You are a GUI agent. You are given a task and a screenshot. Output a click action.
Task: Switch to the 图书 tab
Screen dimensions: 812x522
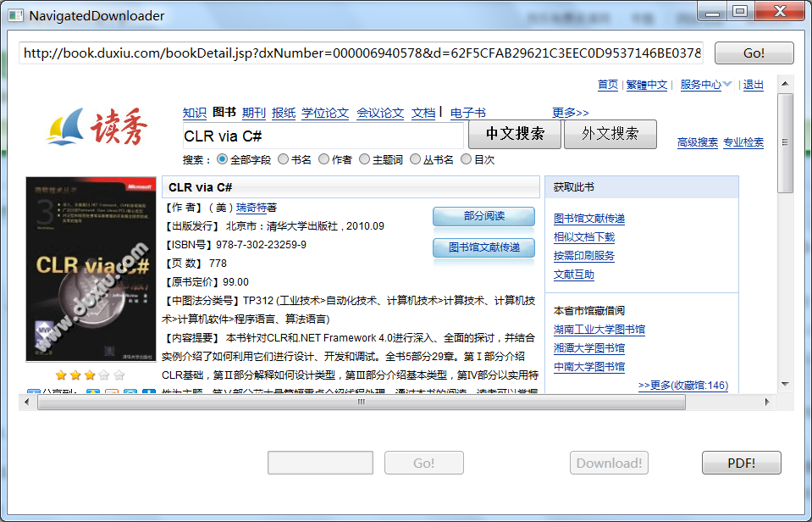224,112
